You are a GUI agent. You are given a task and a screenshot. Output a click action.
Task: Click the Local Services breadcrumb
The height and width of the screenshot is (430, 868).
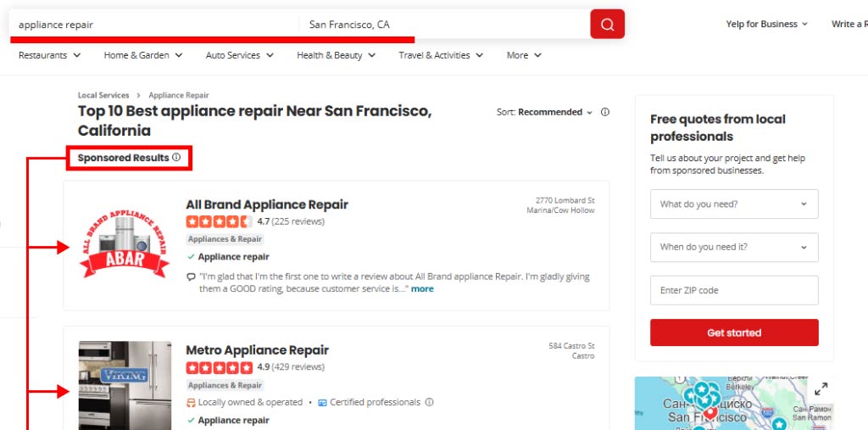point(103,95)
